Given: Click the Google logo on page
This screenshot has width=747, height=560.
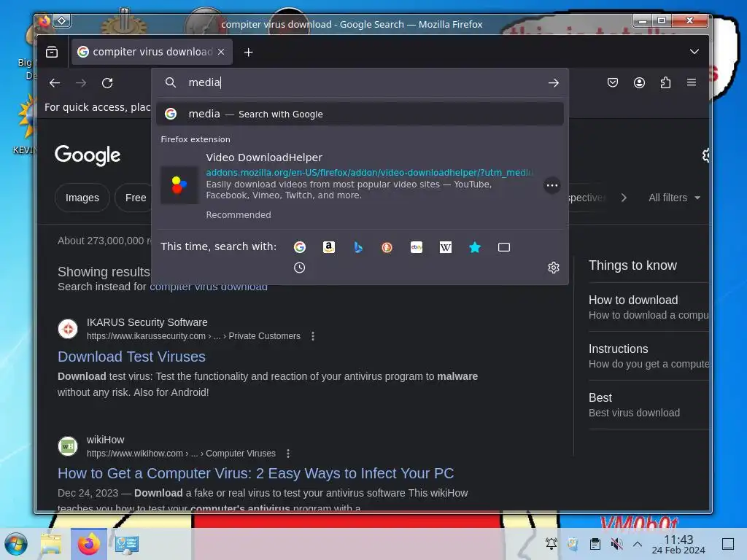Looking at the screenshot, I should pyautogui.click(x=88, y=156).
